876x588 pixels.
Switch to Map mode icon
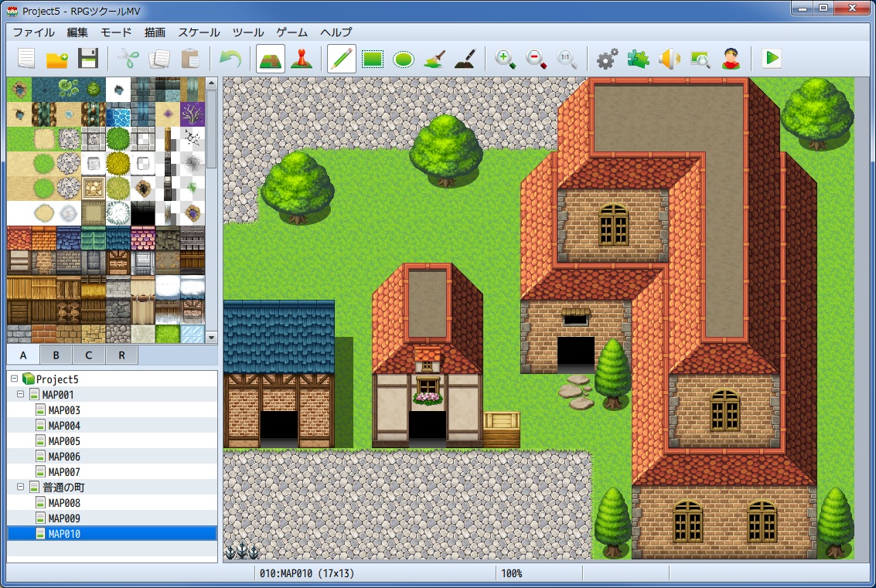click(271, 58)
